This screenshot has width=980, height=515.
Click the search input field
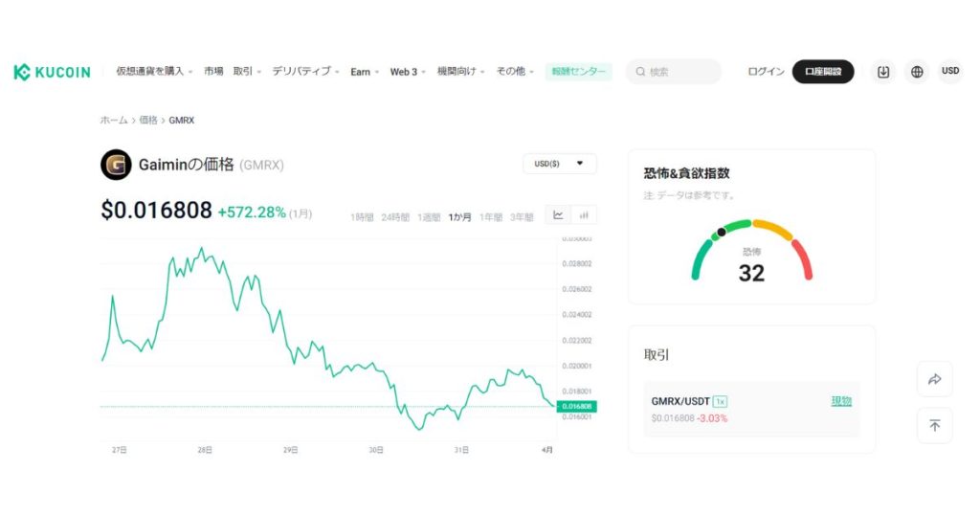tap(679, 72)
